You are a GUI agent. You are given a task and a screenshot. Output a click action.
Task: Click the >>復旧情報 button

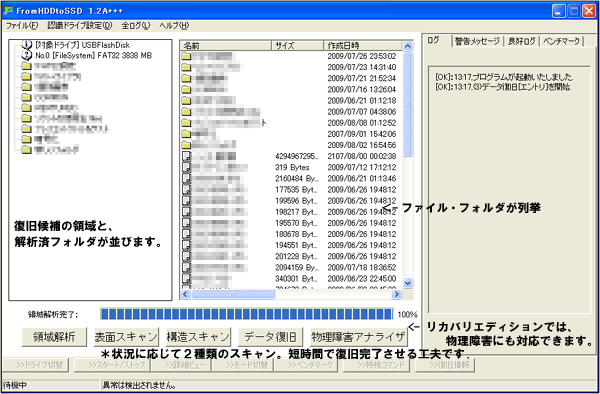point(445,365)
